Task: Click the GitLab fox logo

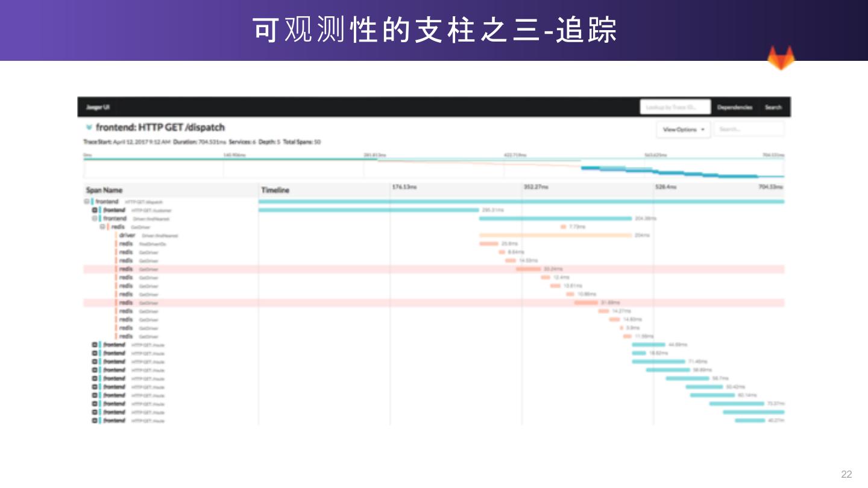Action: coord(781,58)
